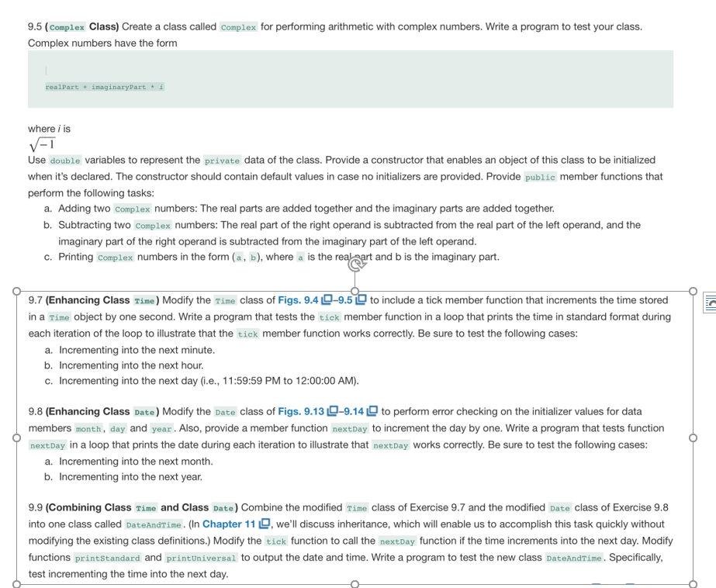Open the 9.5 figure link
716x588 pixels.
344,300
